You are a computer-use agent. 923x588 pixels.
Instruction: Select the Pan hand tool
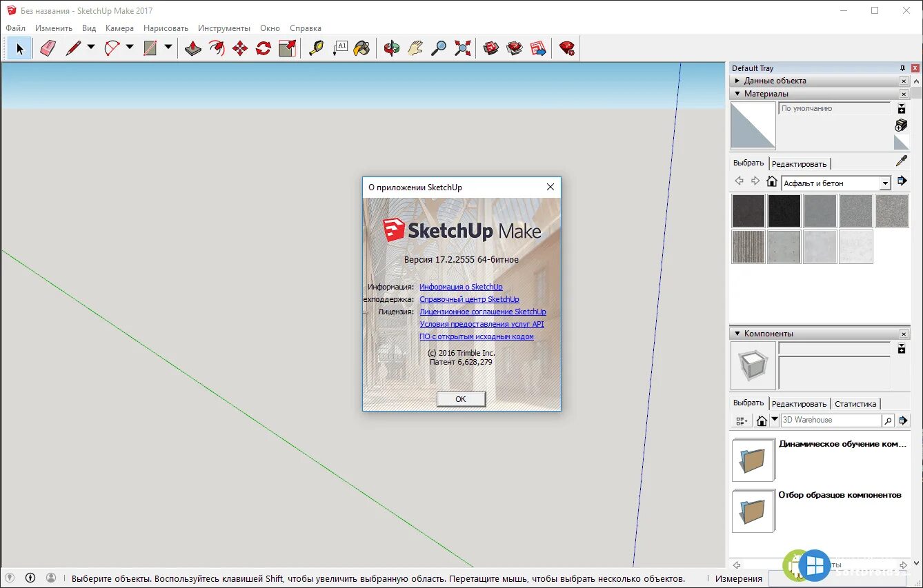(415, 48)
